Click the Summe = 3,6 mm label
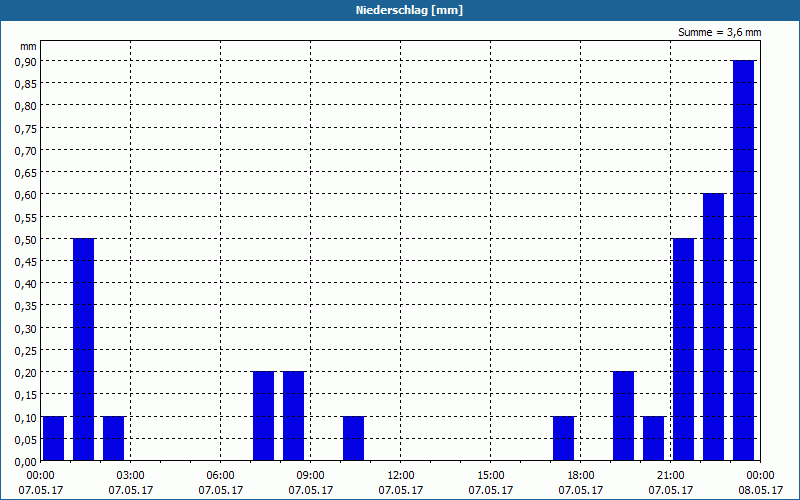Image resolution: width=800 pixels, height=500 pixels. [x=719, y=32]
